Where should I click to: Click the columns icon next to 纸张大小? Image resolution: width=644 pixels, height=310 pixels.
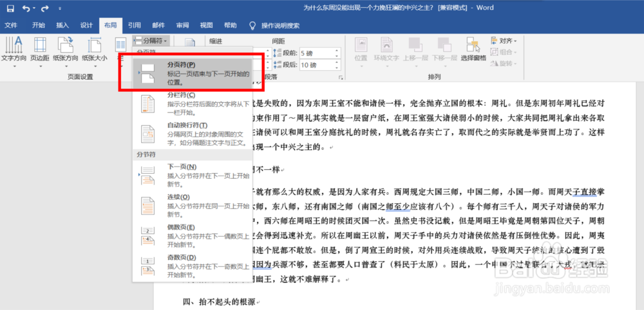(120, 44)
